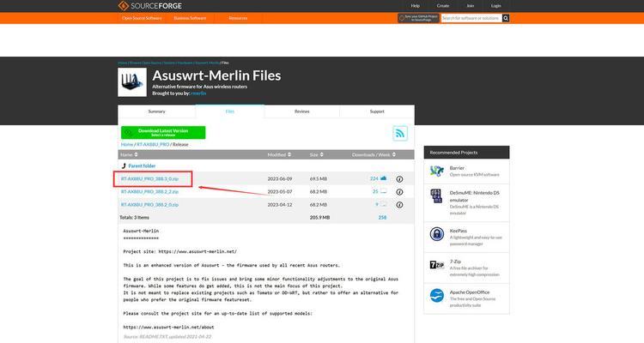Click the Create link in header
This screenshot has height=343, width=644.
[x=443, y=6]
